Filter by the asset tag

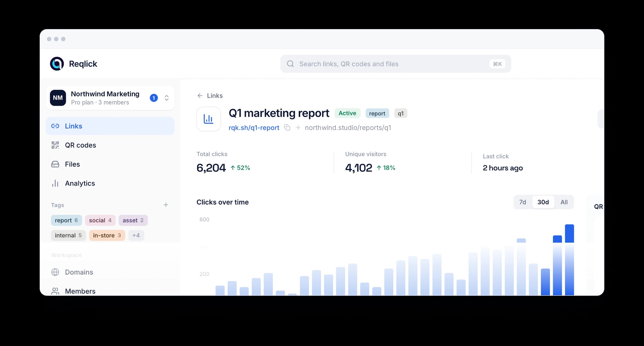[133, 220]
